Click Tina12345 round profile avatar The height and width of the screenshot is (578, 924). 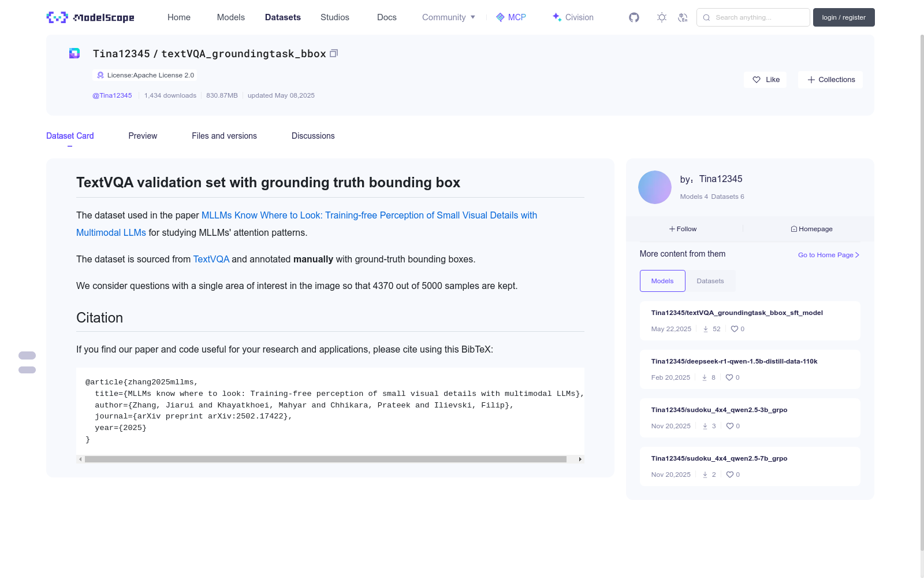click(x=655, y=187)
